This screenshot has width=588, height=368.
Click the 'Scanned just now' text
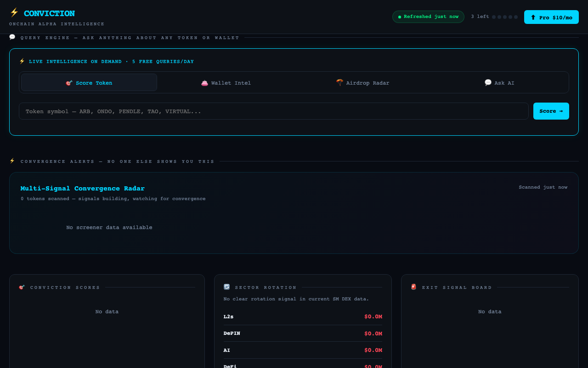tap(543, 187)
